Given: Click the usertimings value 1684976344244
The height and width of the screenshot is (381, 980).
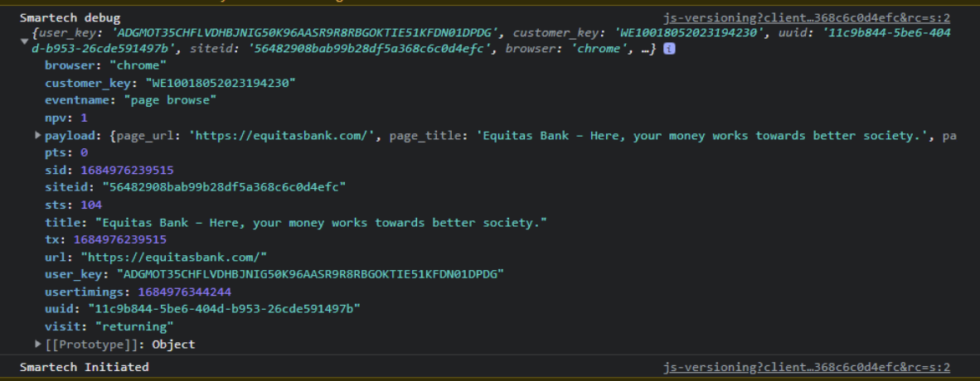Looking at the screenshot, I should pos(184,292).
